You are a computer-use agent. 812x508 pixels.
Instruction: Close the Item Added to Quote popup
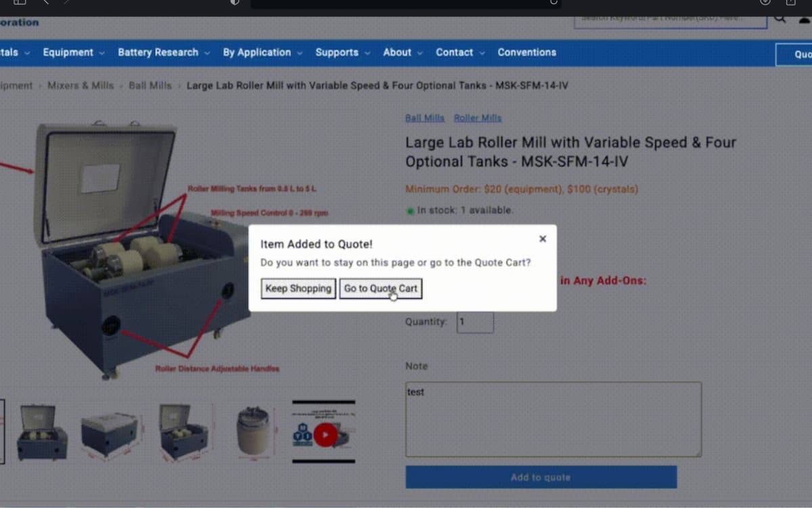click(542, 238)
